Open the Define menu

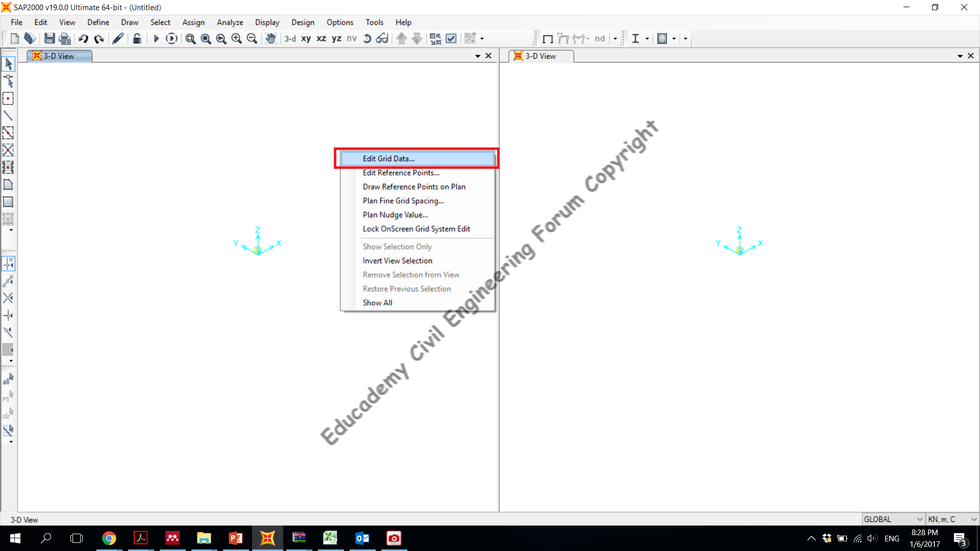[x=98, y=22]
